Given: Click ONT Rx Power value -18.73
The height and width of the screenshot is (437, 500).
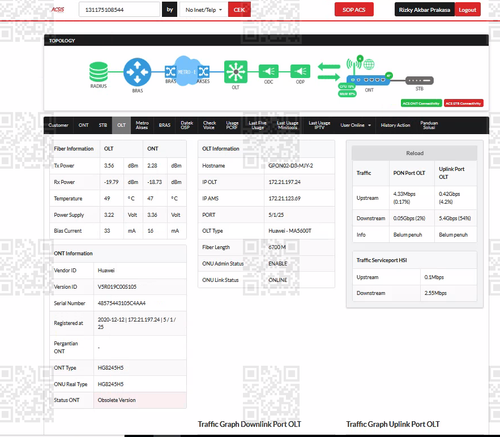Looking at the screenshot, I should click(154, 182).
